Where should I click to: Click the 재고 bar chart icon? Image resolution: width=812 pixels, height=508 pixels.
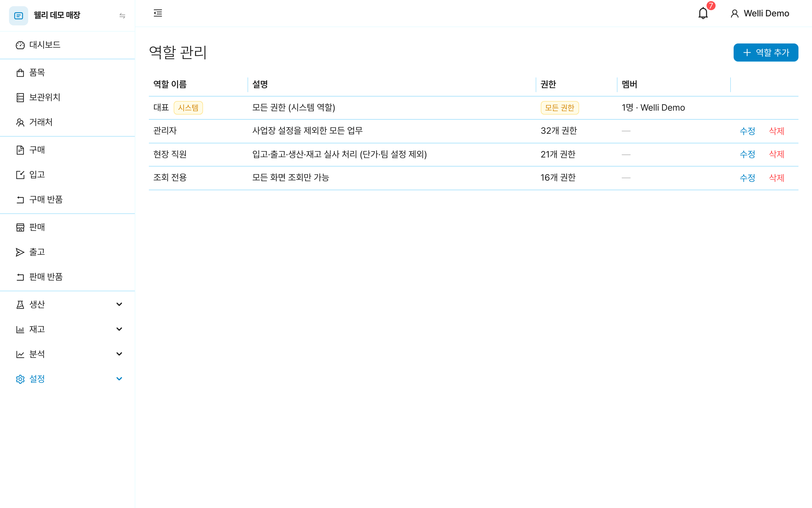(x=20, y=329)
